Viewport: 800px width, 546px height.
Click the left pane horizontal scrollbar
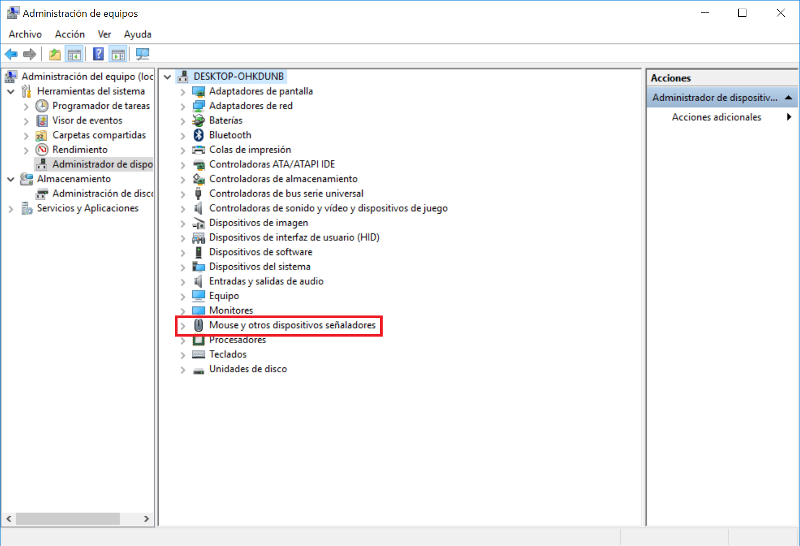pyautogui.click(x=70, y=519)
